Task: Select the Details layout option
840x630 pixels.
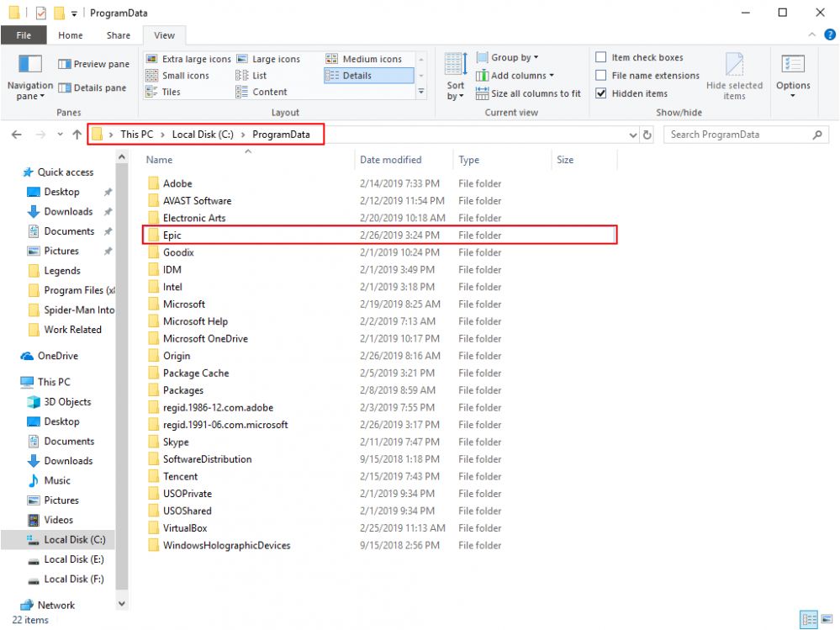Action: coord(368,76)
